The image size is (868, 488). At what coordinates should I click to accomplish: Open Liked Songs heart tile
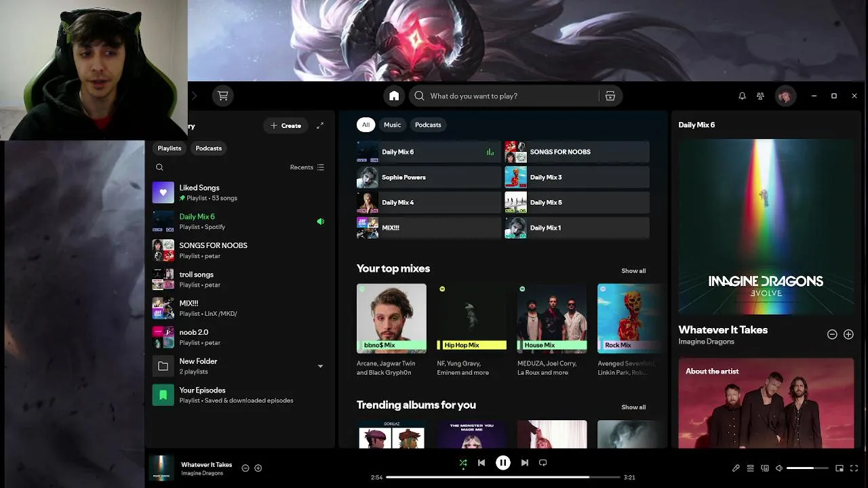(163, 192)
